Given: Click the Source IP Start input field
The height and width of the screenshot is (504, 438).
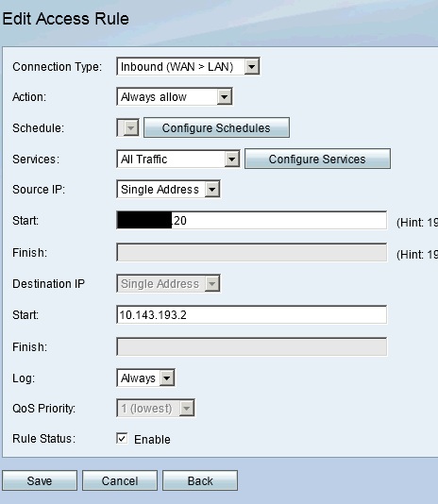Looking at the screenshot, I should (x=251, y=221).
